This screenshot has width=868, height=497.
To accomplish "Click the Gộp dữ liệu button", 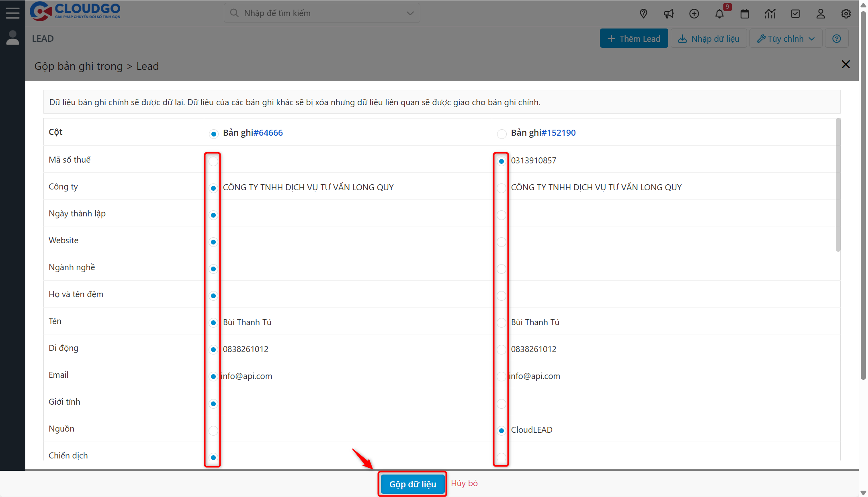I will 412,484.
